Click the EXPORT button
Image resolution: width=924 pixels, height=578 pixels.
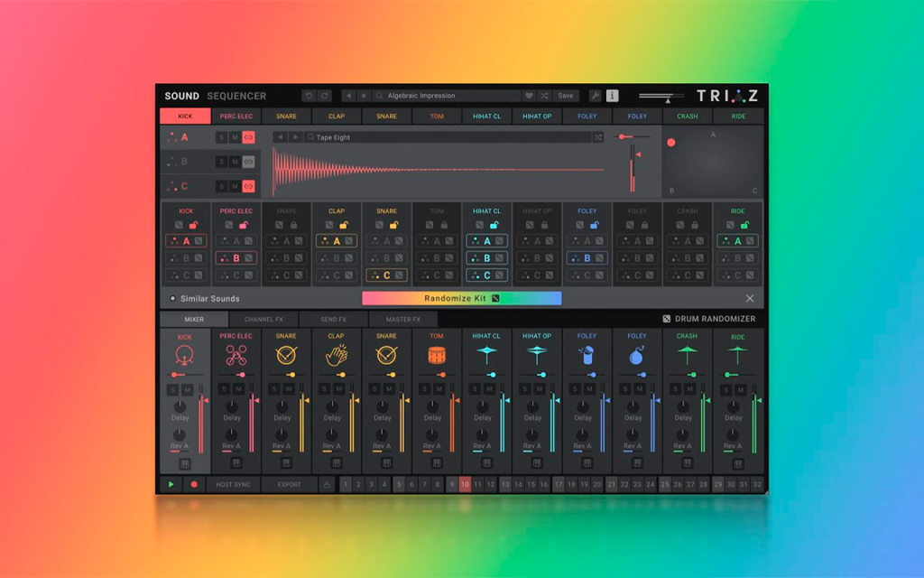[x=290, y=485]
